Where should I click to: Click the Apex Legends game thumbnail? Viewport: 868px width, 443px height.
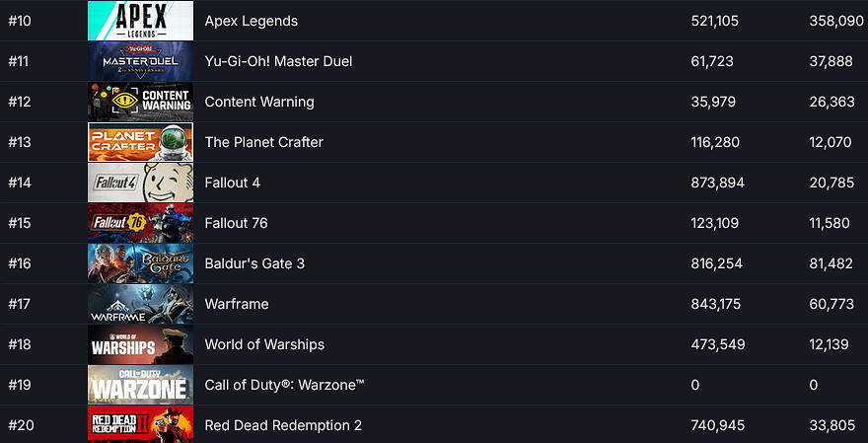click(140, 21)
